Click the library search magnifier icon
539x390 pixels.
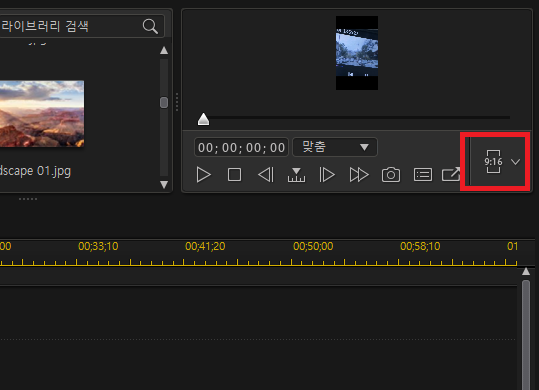click(x=150, y=26)
